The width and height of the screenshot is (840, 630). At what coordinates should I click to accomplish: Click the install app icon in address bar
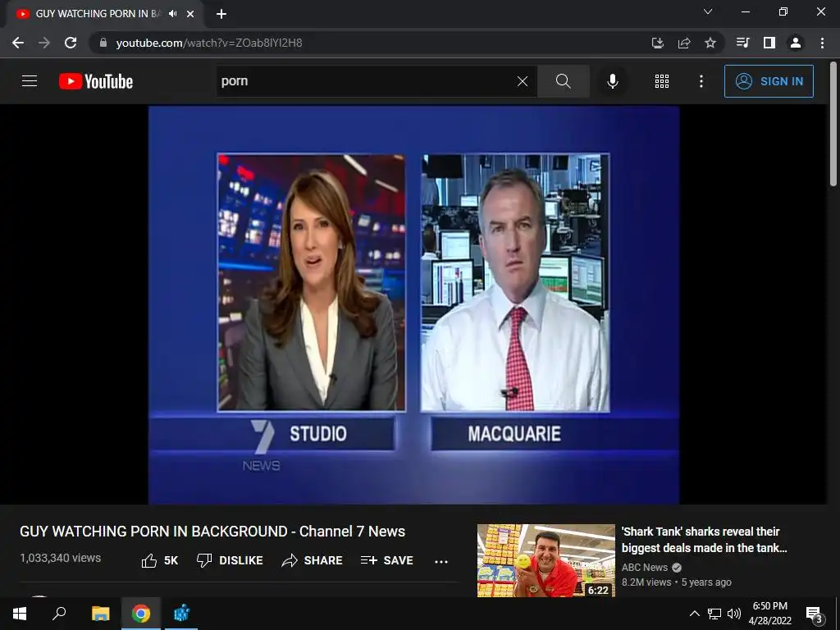tap(658, 43)
